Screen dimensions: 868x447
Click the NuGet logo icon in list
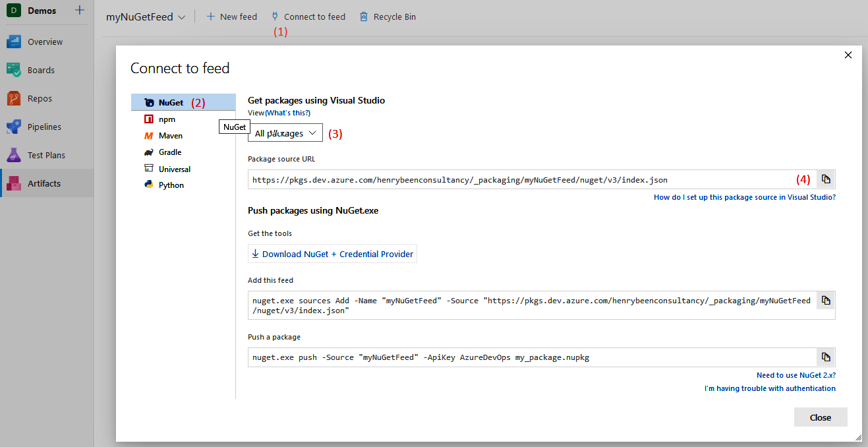click(148, 103)
